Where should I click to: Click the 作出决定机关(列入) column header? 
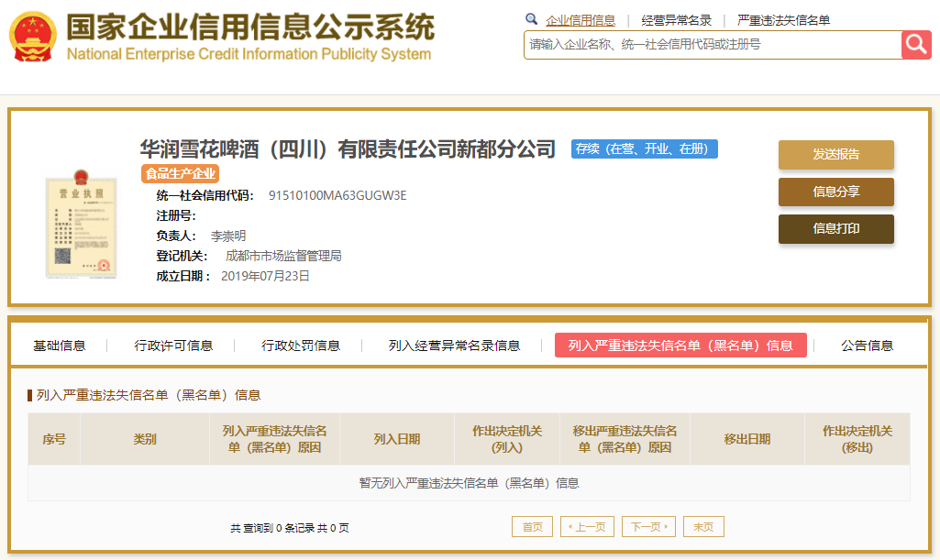click(x=507, y=439)
